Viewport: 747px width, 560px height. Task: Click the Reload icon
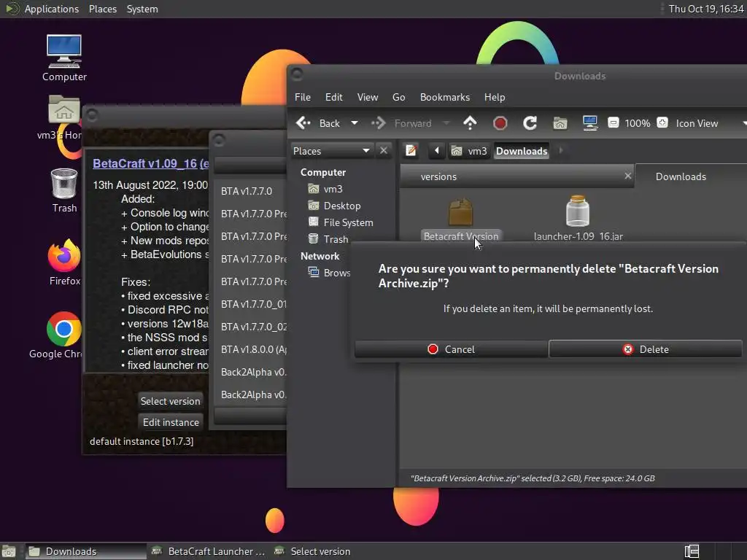coord(530,123)
